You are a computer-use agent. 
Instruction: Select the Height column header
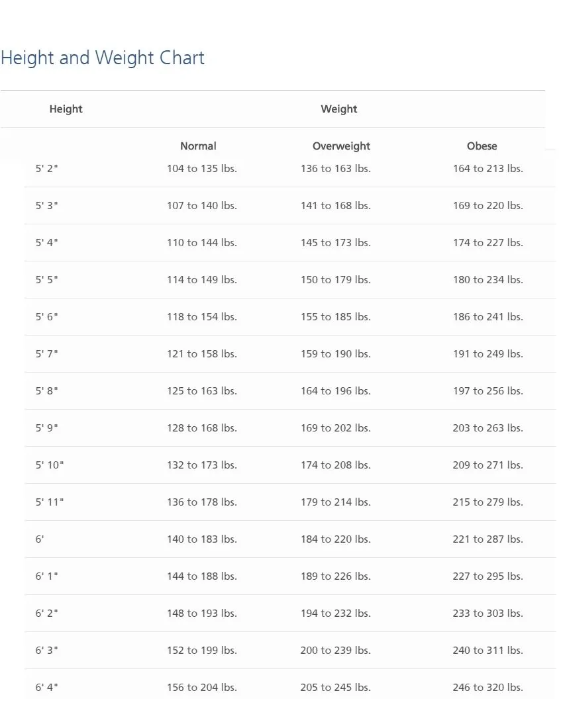[x=66, y=109]
